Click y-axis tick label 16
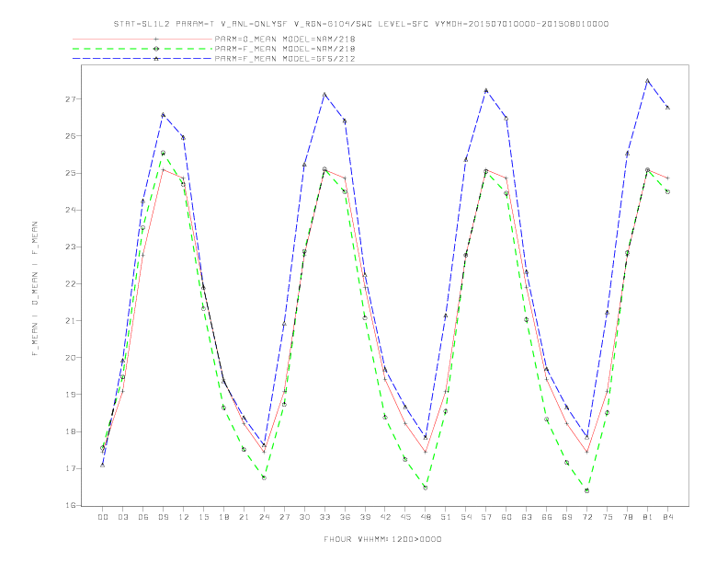The image size is (728, 563). pos(71,505)
